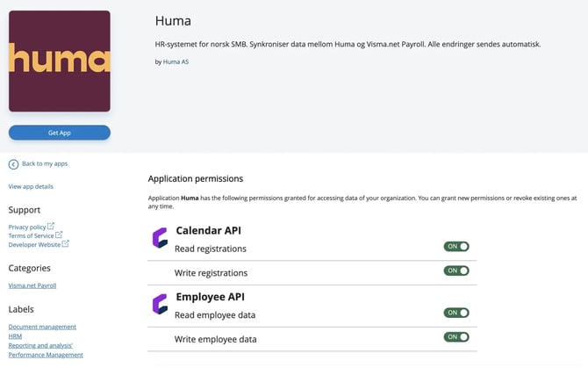This screenshot has width=588, height=368.
Task: Select the Performance Management label
Action: tap(46, 355)
